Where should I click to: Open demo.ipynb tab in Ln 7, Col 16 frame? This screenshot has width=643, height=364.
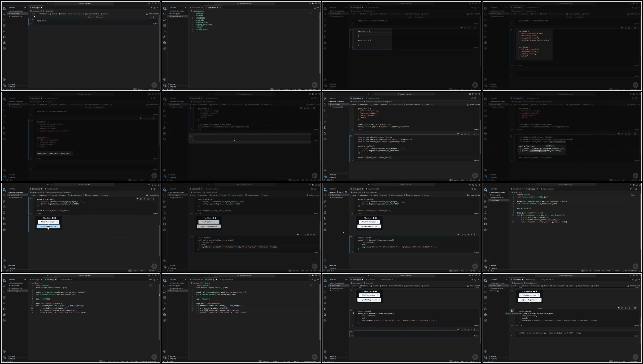pos(36,279)
